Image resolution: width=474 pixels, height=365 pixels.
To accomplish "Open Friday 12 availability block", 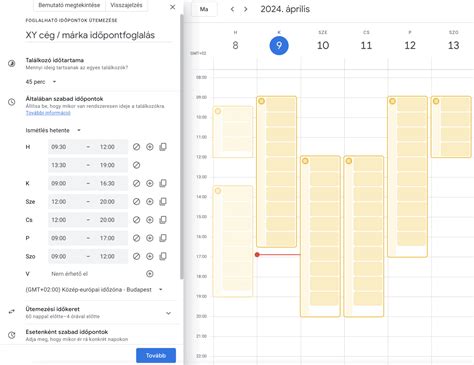I will pyautogui.click(x=407, y=177).
